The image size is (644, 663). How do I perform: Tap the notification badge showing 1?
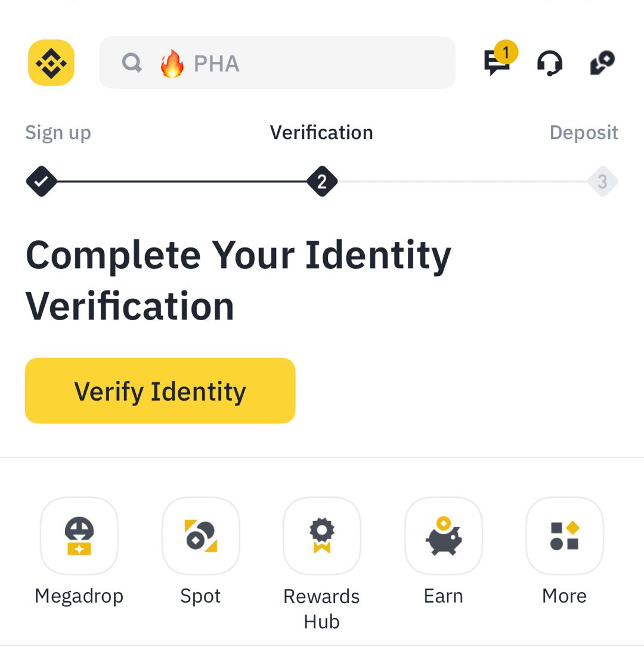coord(506,52)
